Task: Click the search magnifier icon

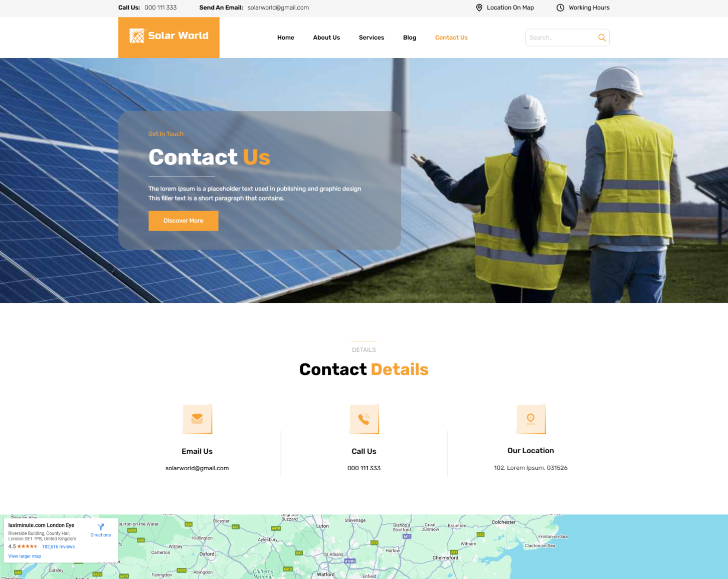Action: coord(602,38)
